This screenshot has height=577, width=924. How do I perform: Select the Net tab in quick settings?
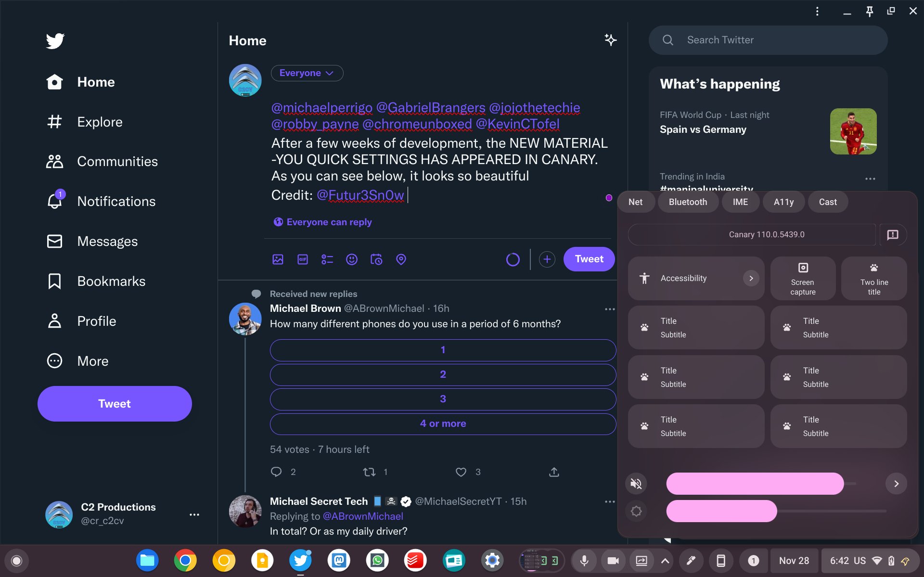(x=636, y=202)
